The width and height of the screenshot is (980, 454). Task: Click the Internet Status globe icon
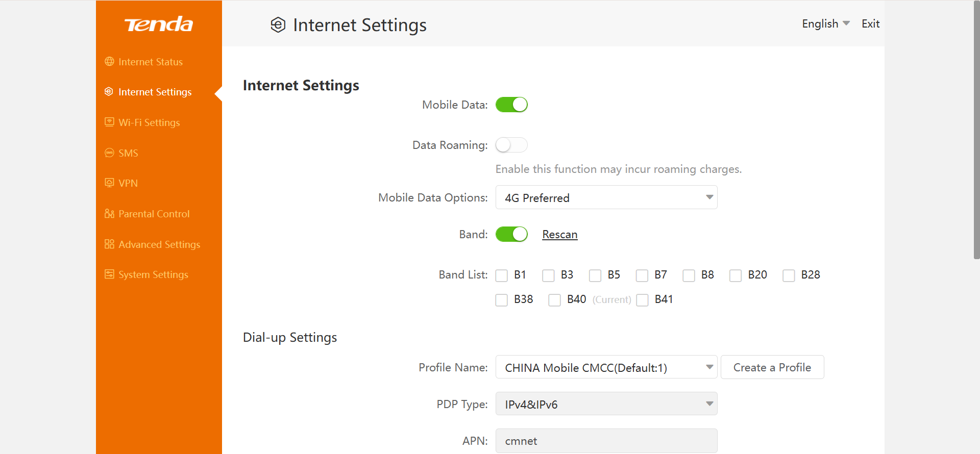coord(109,62)
